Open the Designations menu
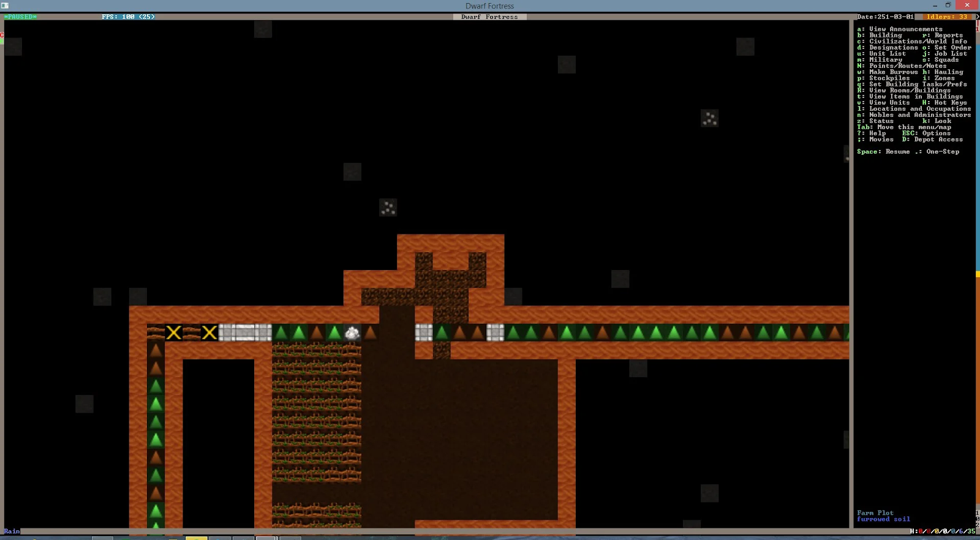Image resolution: width=980 pixels, height=540 pixels. 888,48
